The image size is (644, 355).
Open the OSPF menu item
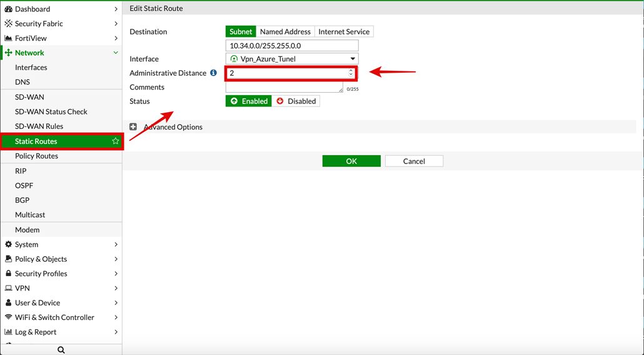click(62, 185)
